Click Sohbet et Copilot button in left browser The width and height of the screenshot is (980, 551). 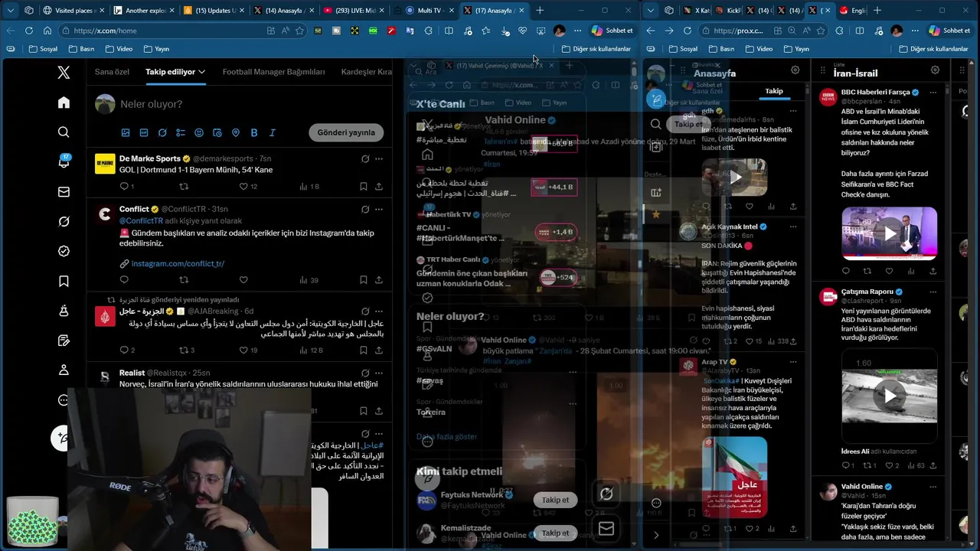pos(612,31)
